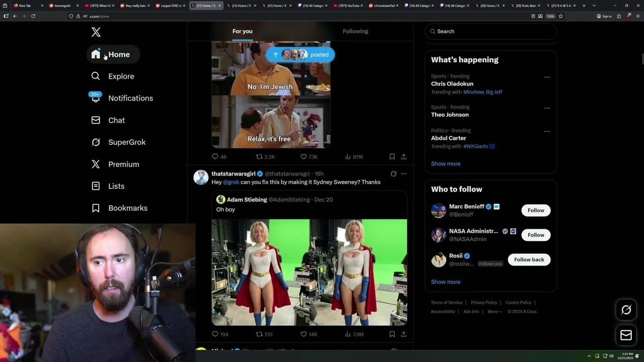Switch to the Asmongold browser tab
This screenshot has width=644, height=362.
62,6
